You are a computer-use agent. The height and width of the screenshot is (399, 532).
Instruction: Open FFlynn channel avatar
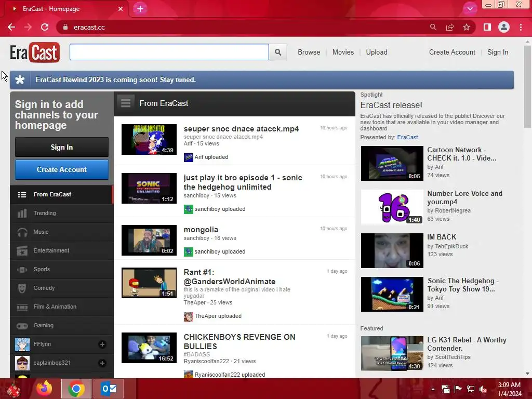click(x=22, y=344)
